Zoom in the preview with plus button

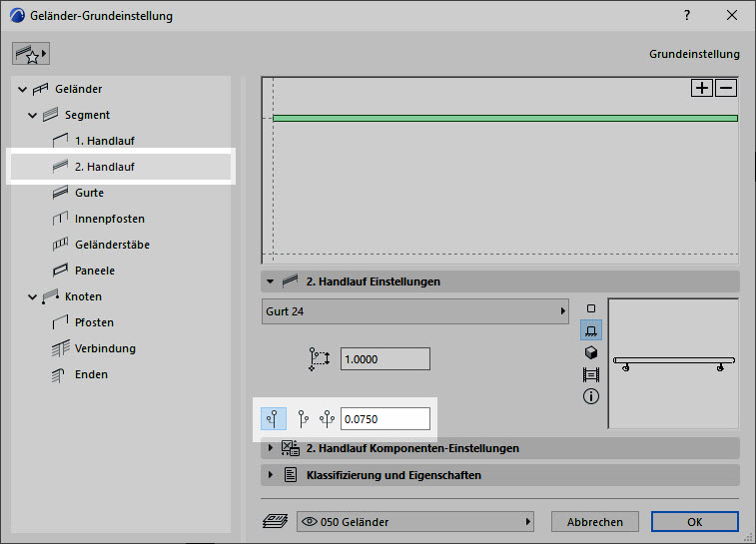click(x=701, y=88)
